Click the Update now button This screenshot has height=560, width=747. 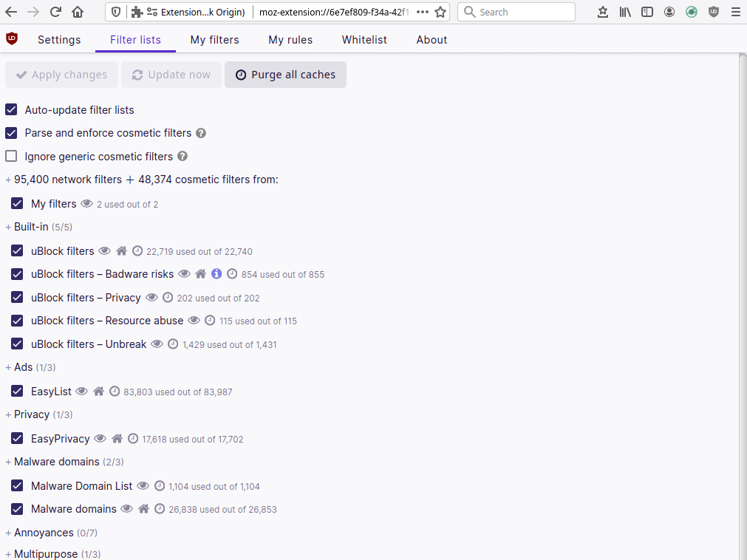pos(171,75)
